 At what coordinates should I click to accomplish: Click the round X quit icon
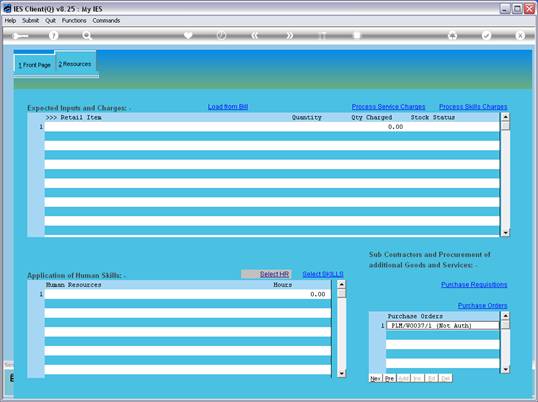coord(520,35)
